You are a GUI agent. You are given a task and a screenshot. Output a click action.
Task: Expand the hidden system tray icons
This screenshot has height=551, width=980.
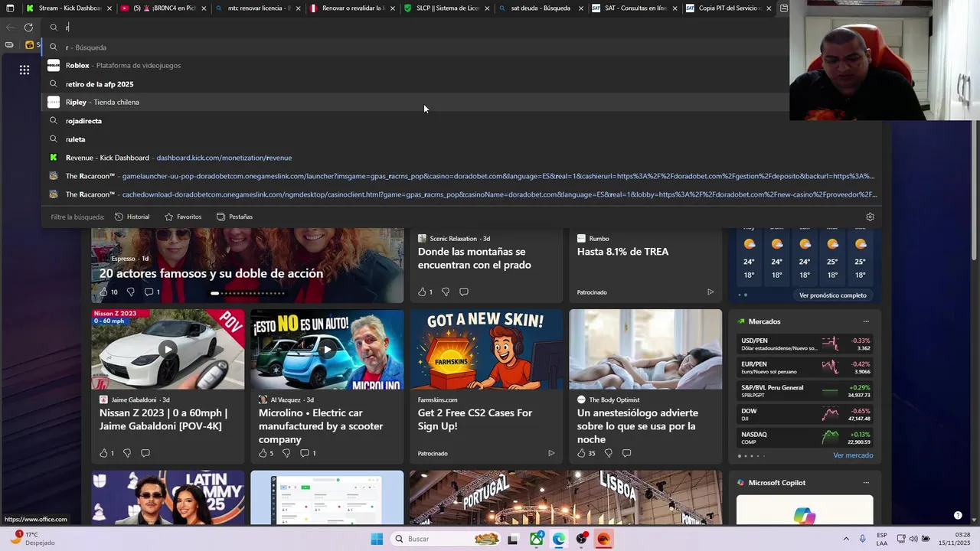pyautogui.click(x=846, y=539)
